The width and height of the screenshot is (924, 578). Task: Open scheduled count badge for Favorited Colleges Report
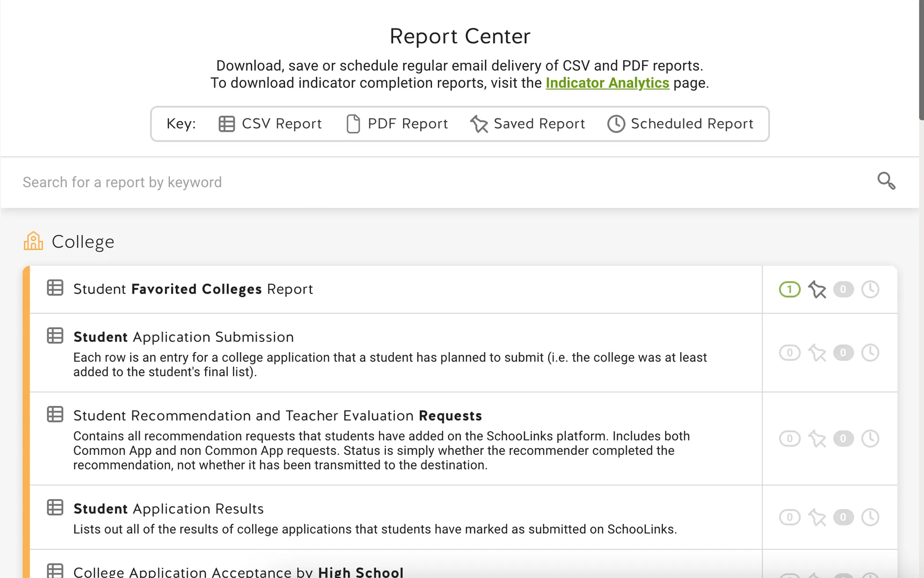(843, 289)
